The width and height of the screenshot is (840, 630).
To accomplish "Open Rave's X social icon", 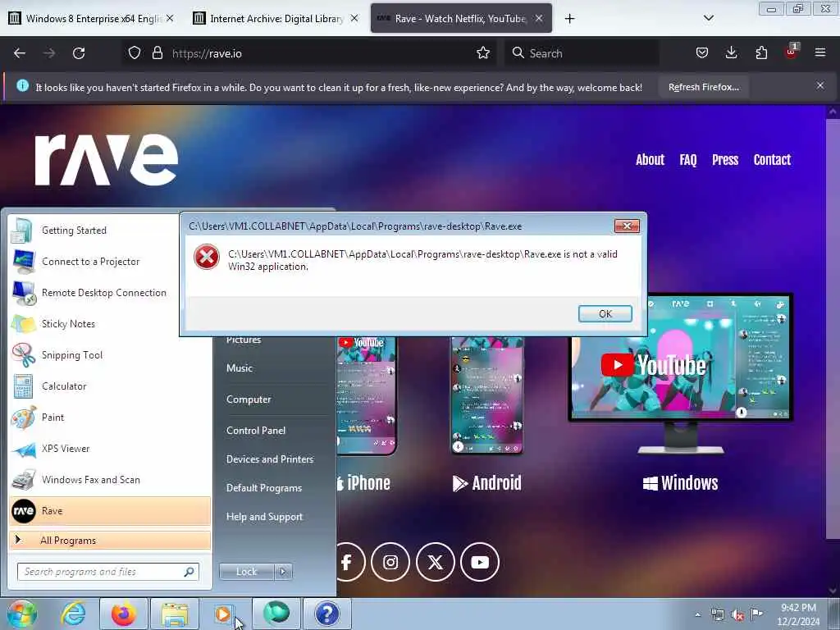I will pyautogui.click(x=435, y=562).
